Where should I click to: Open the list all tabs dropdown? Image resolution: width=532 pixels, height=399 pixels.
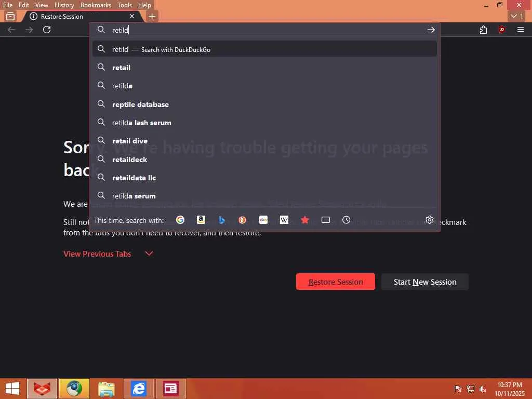coord(517,16)
